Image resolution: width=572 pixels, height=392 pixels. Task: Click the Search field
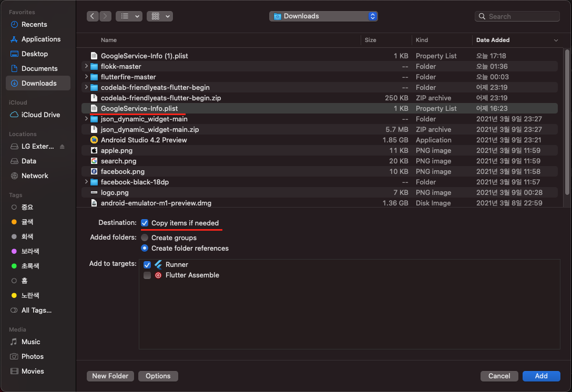pos(517,16)
